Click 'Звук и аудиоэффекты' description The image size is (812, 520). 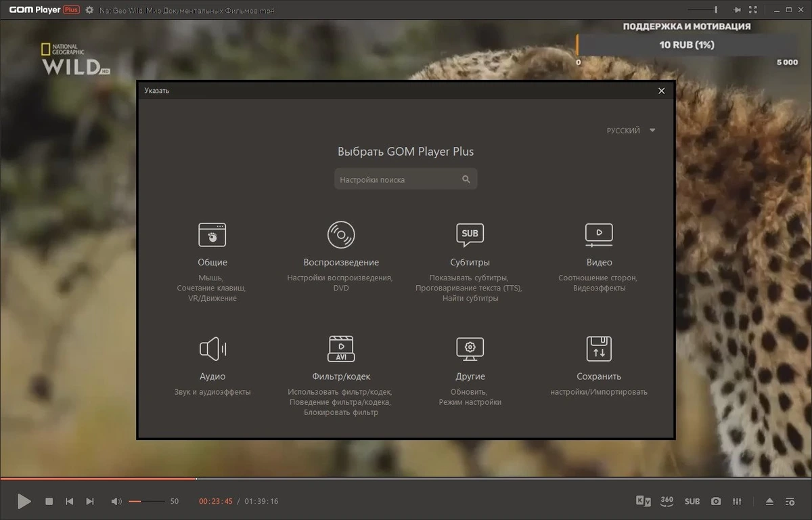pos(212,392)
